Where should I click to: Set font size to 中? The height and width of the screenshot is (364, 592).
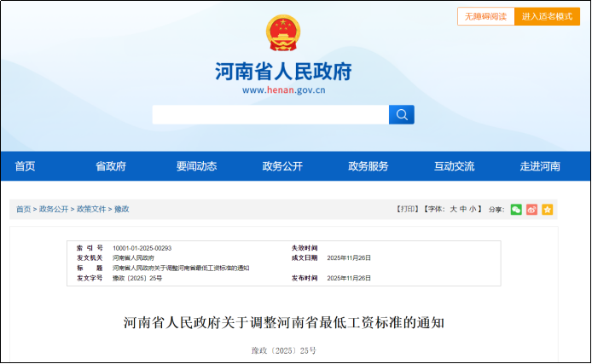(463, 209)
